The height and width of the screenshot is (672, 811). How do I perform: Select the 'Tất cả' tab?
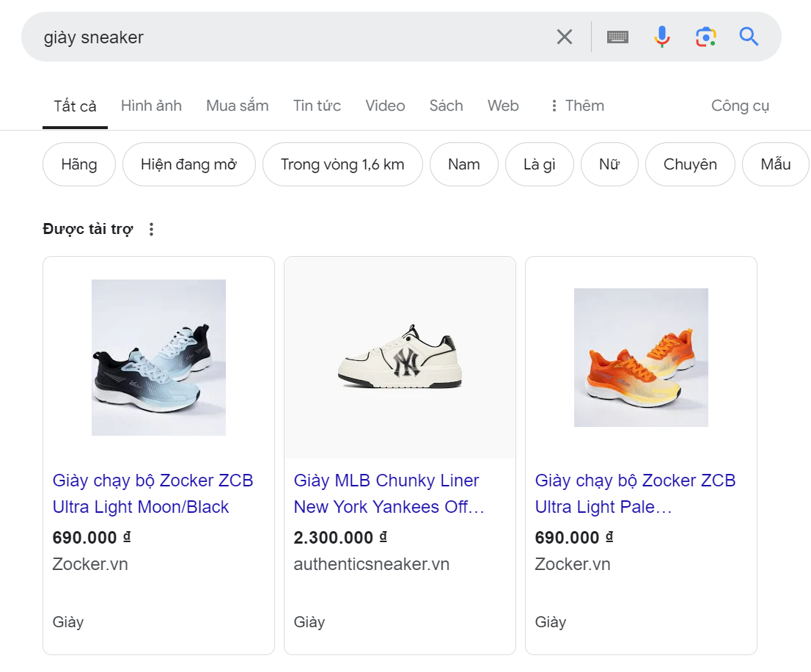coord(75,106)
